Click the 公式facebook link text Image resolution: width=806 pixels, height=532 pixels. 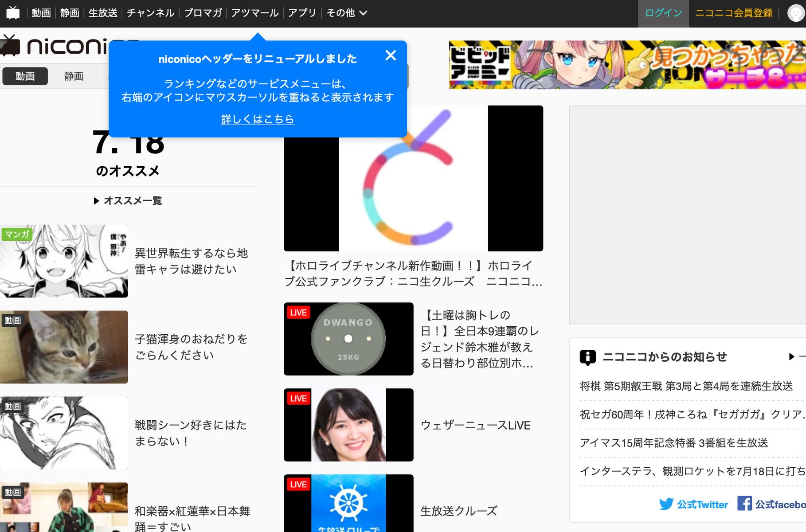[781, 505]
